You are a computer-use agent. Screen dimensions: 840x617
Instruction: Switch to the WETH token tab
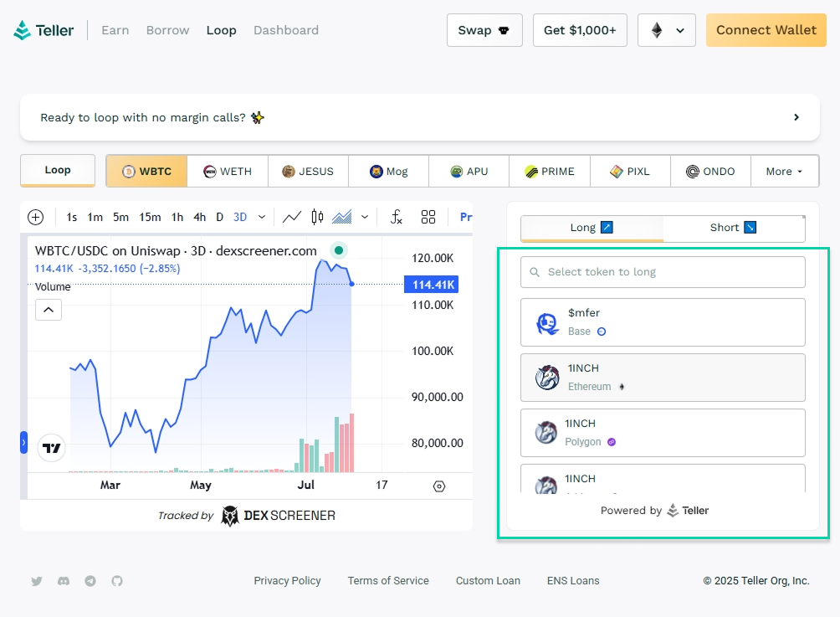(x=228, y=172)
